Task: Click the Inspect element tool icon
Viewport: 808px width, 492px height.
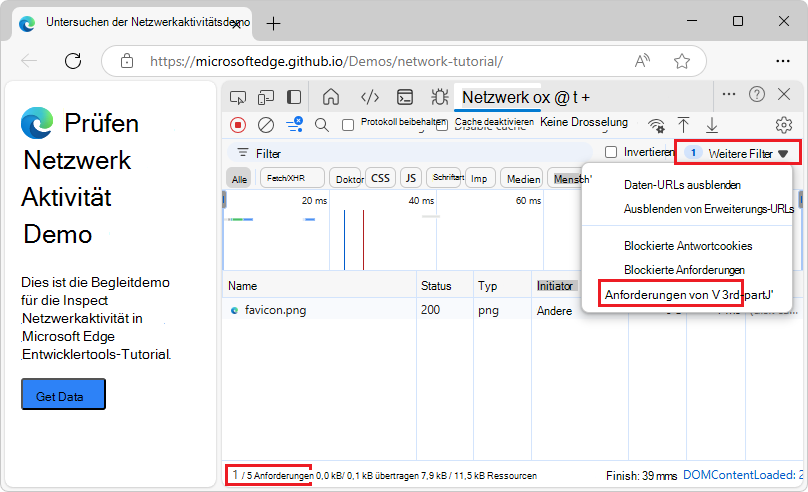Action: pos(238,97)
